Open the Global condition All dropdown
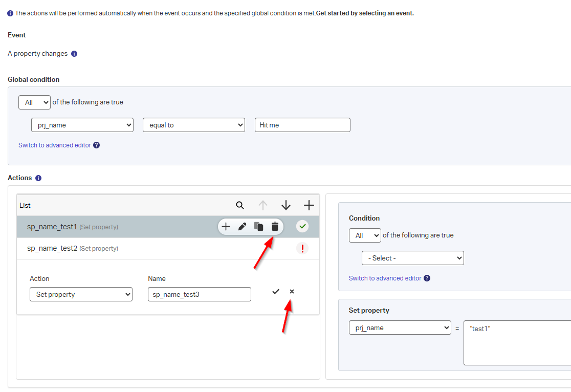The width and height of the screenshot is (571, 392). pyautogui.click(x=34, y=102)
